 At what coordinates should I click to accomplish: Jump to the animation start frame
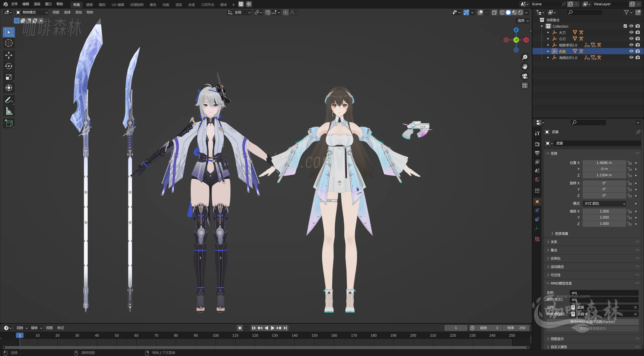click(x=254, y=328)
